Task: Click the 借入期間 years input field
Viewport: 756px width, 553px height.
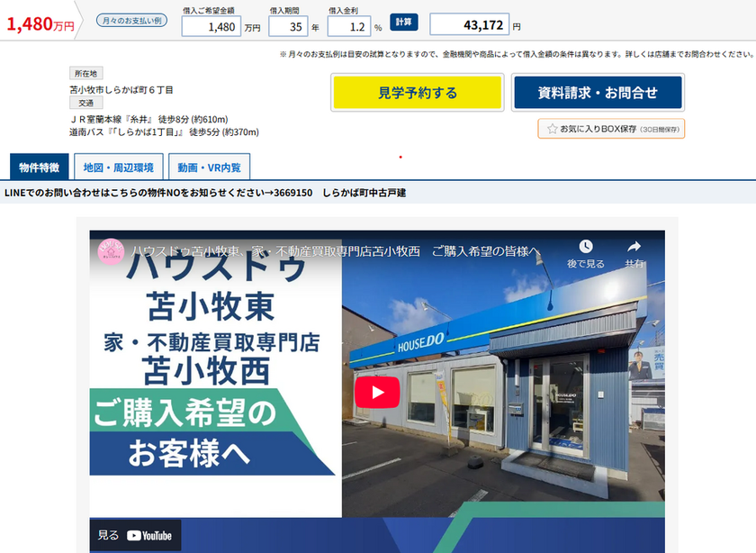Action: [287, 26]
